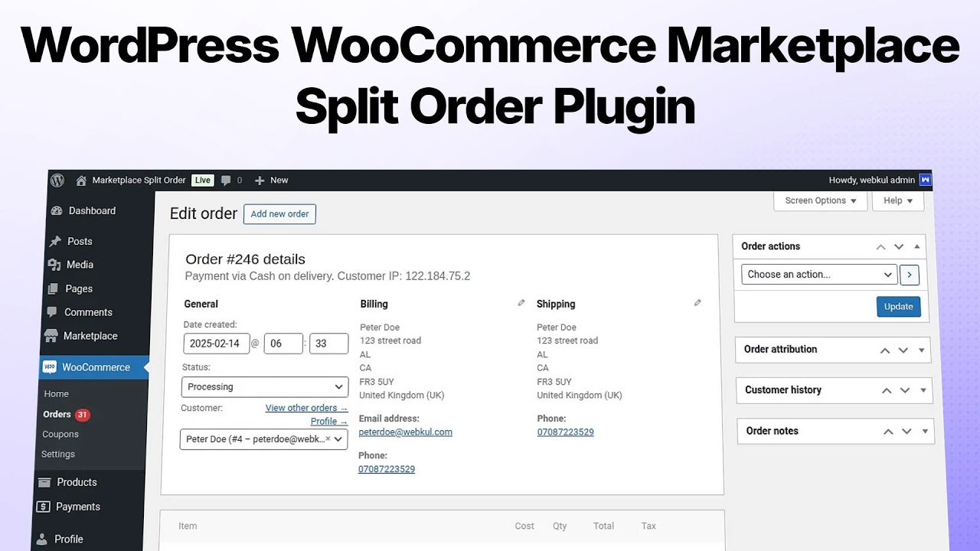Expand the Help tab
The width and height of the screenshot is (980, 551).
point(898,201)
